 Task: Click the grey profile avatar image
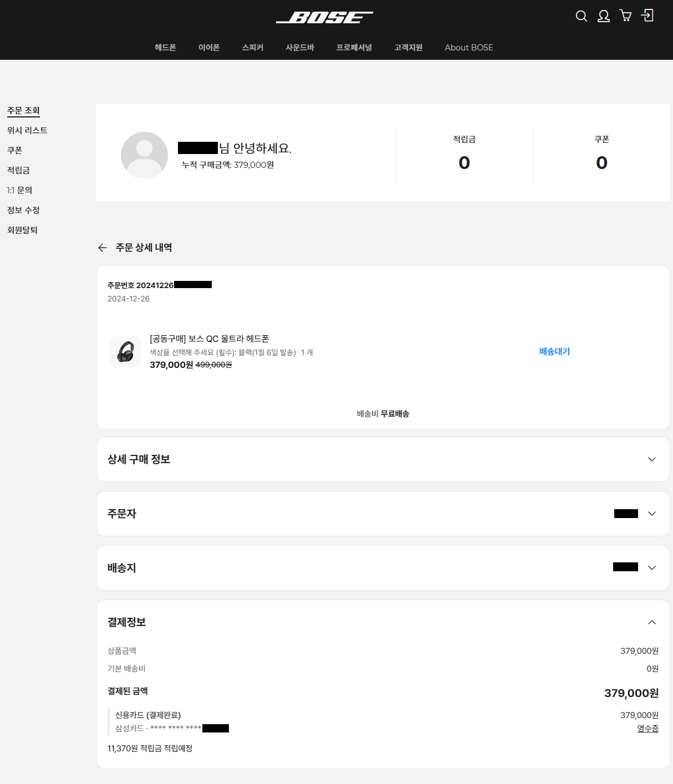144,155
